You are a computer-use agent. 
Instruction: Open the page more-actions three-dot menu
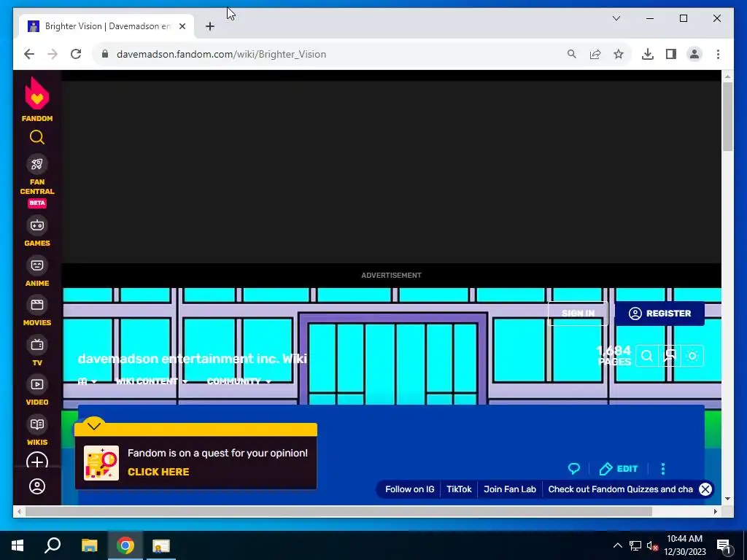point(662,469)
